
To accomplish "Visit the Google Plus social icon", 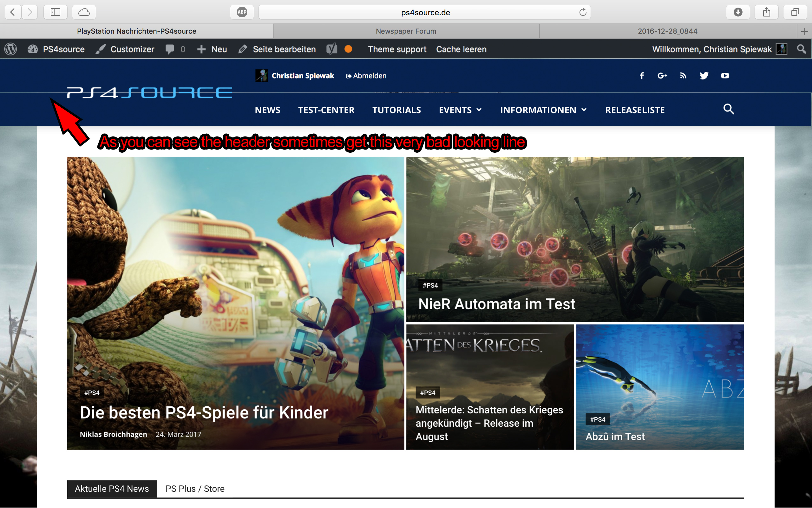I will [x=662, y=76].
